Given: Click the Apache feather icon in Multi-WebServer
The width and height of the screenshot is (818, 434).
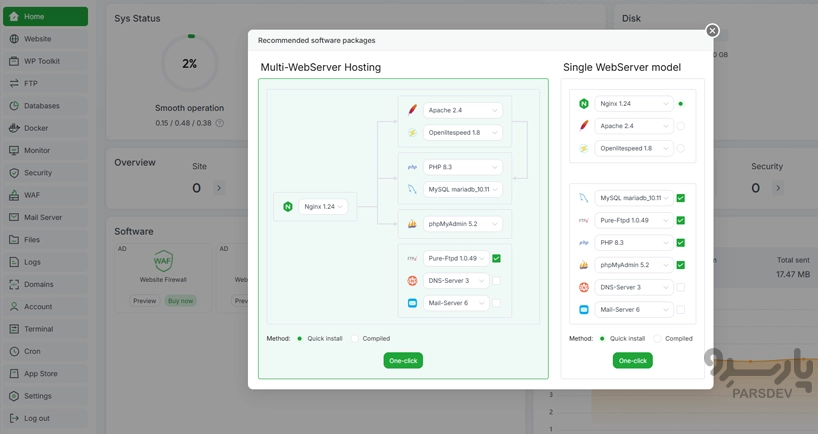Looking at the screenshot, I should coord(412,110).
